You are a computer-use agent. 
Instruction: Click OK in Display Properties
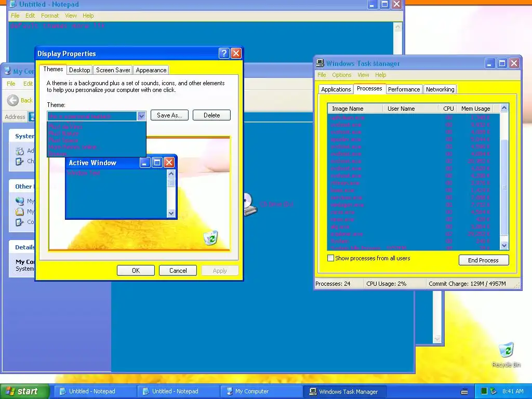[136, 270]
